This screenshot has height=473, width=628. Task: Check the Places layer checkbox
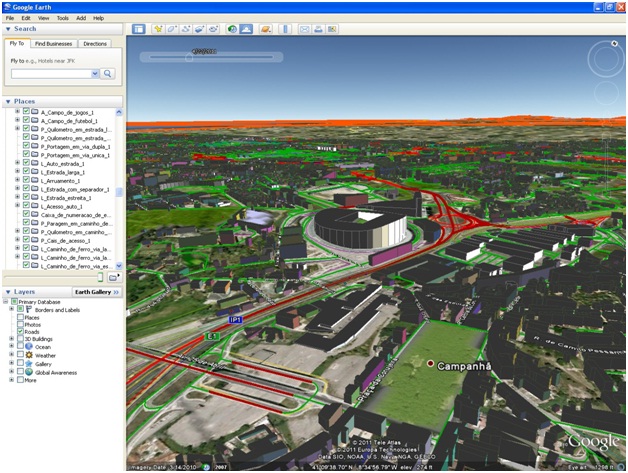point(20,317)
